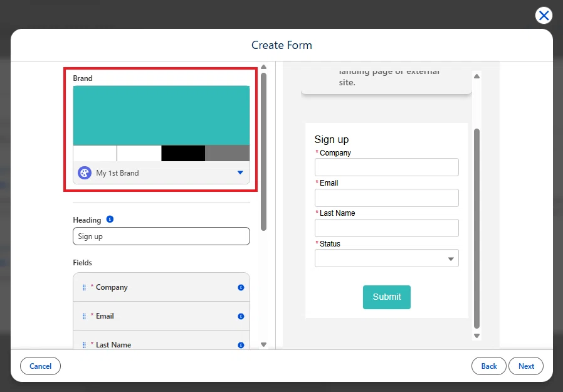
Task: Open the Last Name field info icon
Action: click(x=241, y=345)
